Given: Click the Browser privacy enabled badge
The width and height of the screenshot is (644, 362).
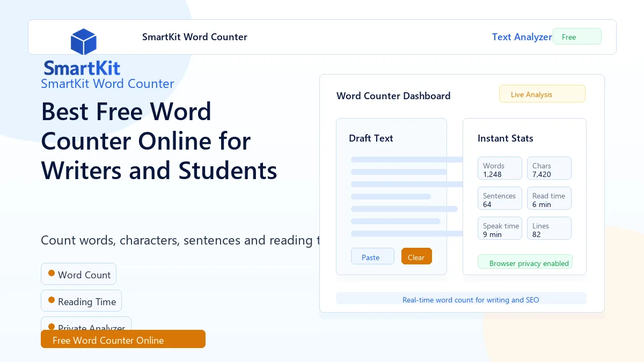Looking at the screenshot, I should pyautogui.click(x=525, y=262).
